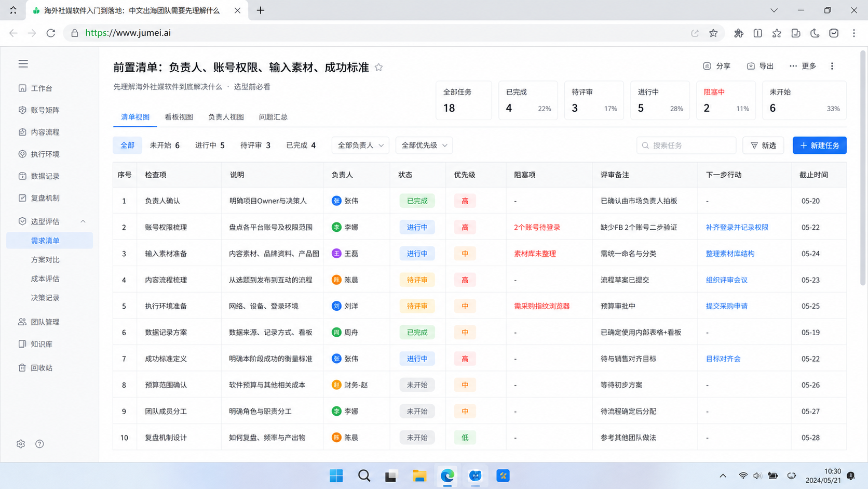Click the 新建任务 button
The image size is (868, 489).
point(819,146)
